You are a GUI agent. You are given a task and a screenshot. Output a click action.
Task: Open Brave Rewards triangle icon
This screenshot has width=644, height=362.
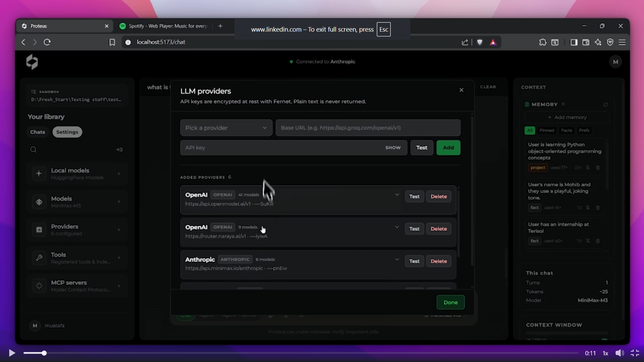[x=493, y=42]
